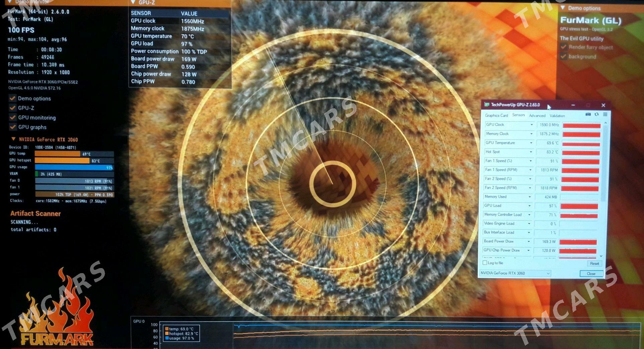Open the GPU Temperature sensor dropdown
Viewport: 644px width, 349px height.
tap(531, 143)
